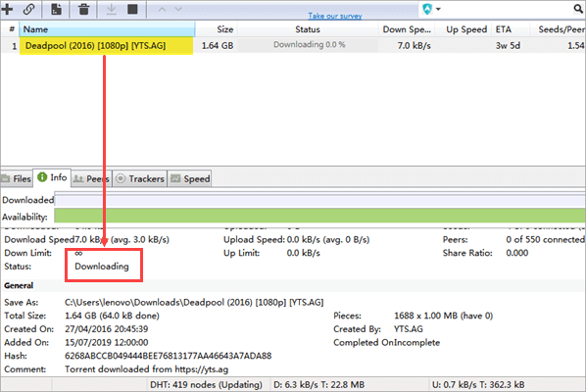The width and height of the screenshot is (586, 392).
Task: Click the Added On date value
Action: [x=106, y=343]
